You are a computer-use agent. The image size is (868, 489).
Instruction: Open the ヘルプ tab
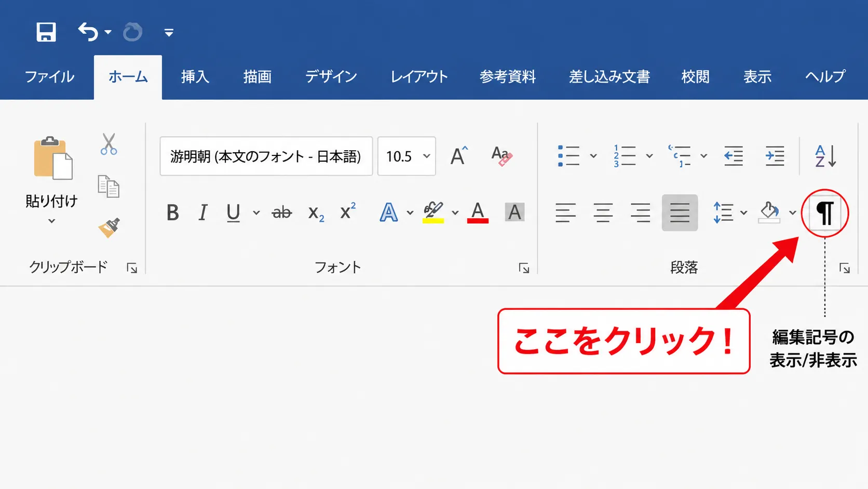825,77
